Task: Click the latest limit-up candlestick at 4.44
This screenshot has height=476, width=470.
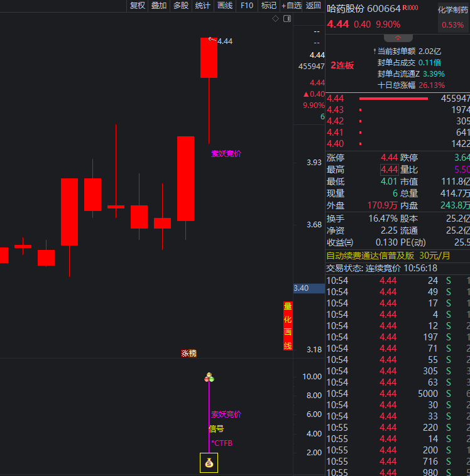Action: 209,58
